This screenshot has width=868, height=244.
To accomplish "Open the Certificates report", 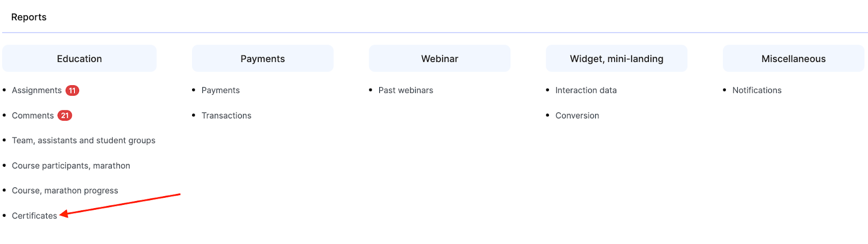I will (35, 216).
